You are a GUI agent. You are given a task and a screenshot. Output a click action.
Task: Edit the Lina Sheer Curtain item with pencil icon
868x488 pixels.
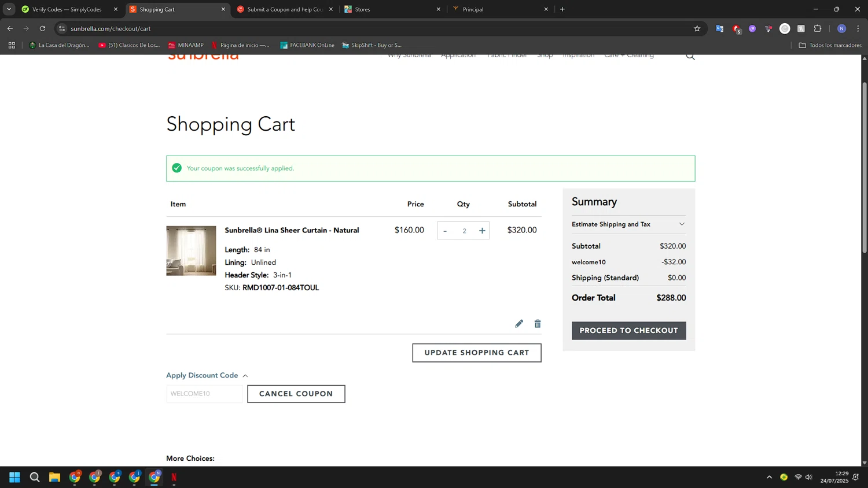[x=518, y=324]
